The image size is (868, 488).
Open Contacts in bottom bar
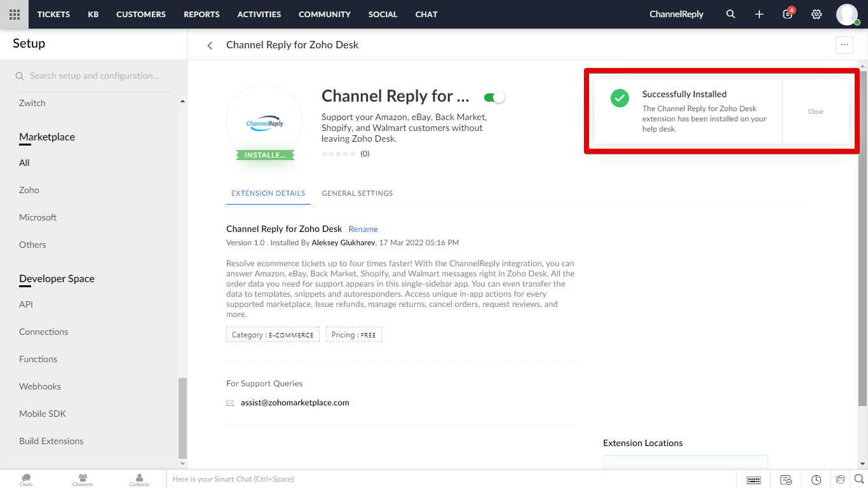tap(139, 480)
